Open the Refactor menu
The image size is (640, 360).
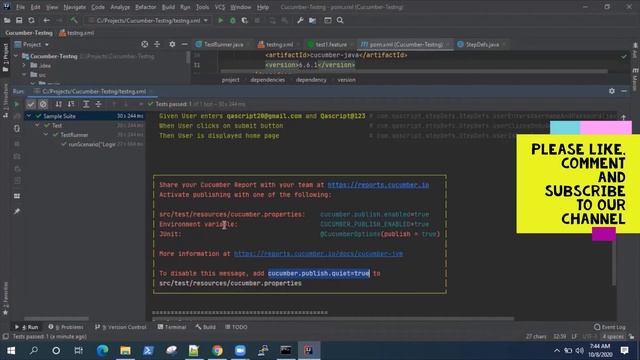(146, 7)
